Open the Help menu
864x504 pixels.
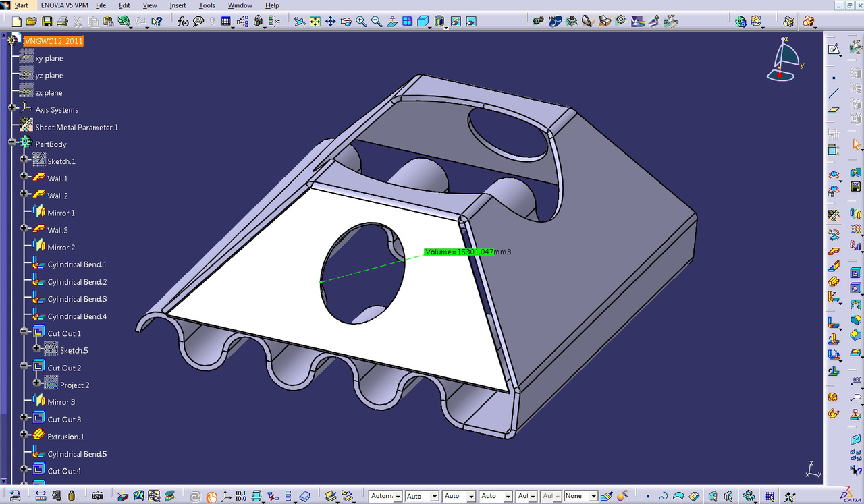click(x=272, y=5)
